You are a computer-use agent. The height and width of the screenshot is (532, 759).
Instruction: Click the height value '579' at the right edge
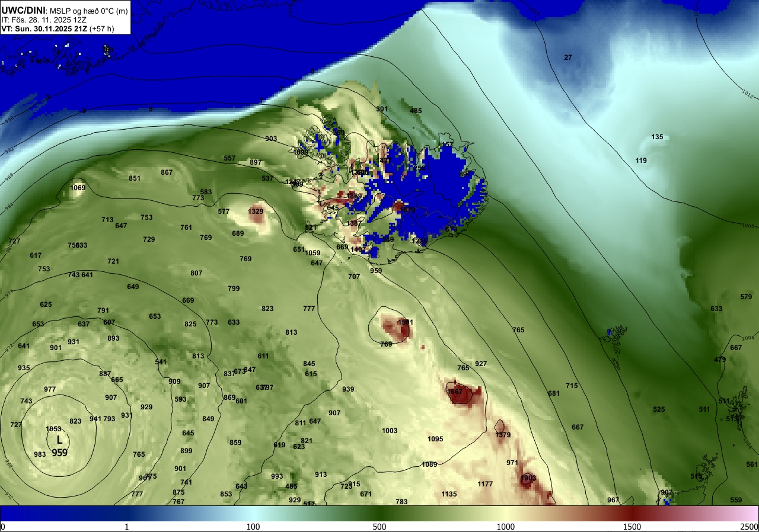pos(746,297)
